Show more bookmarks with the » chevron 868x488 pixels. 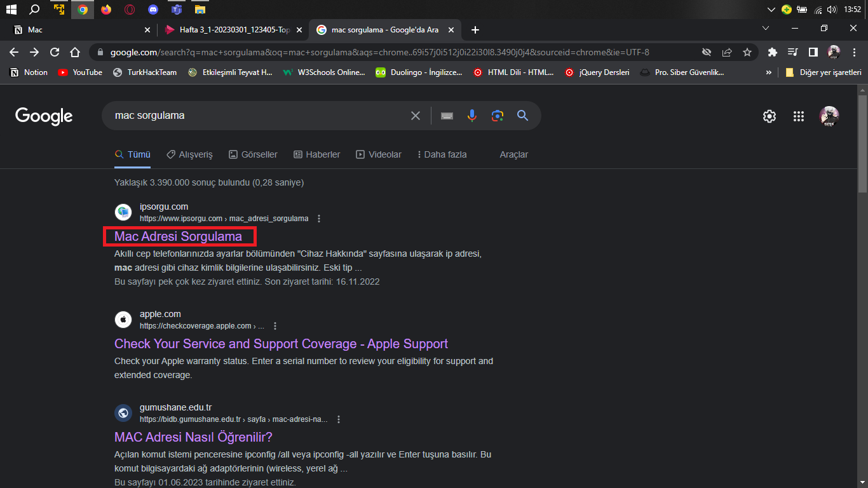769,72
